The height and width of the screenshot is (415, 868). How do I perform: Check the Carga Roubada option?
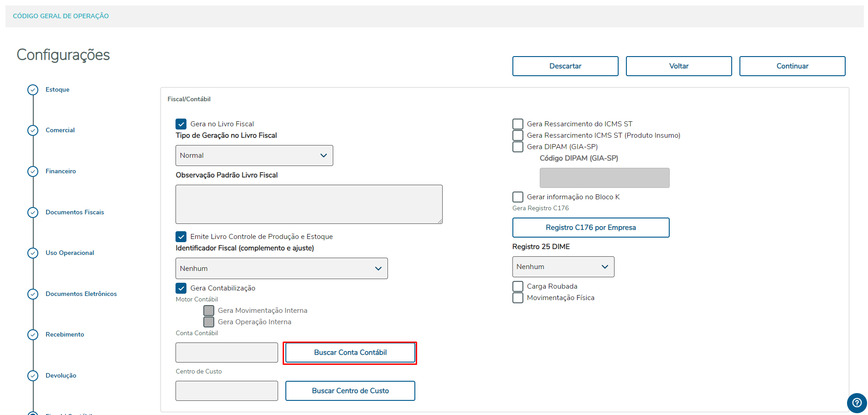coord(518,286)
